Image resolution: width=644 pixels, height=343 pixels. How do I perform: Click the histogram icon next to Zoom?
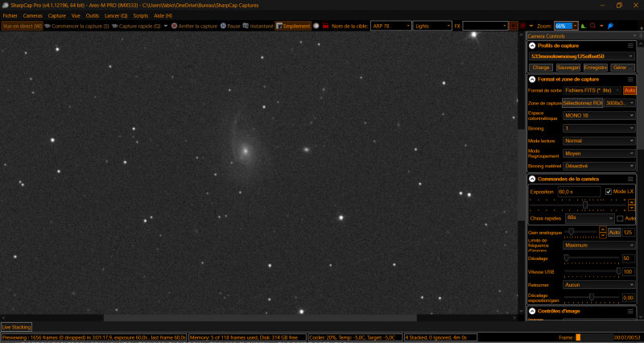(x=584, y=26)
